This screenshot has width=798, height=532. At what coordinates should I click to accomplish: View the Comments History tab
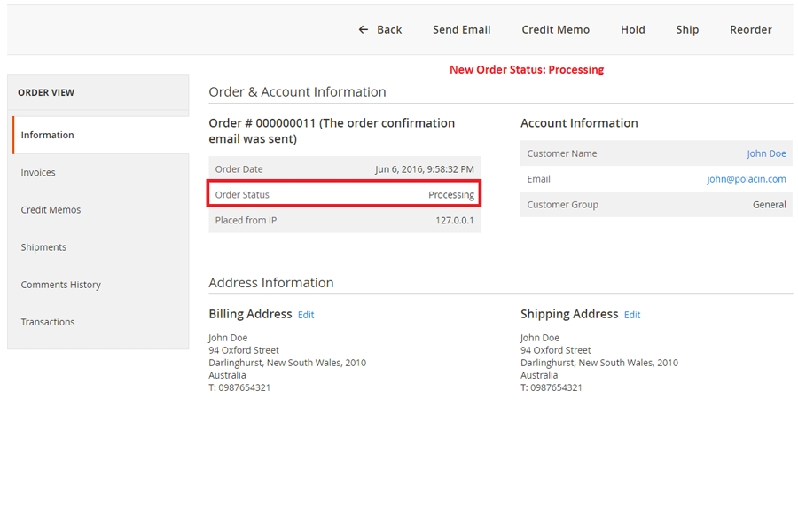click(60, 285)
